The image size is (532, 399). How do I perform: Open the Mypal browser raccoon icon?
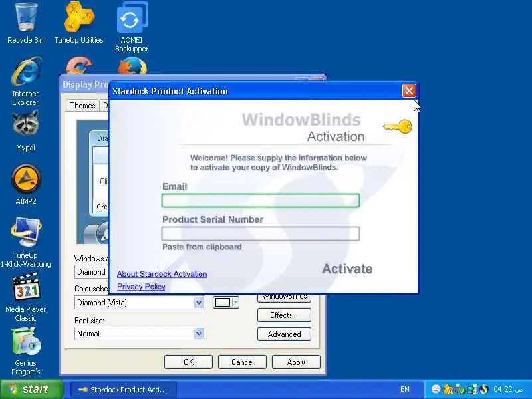[x=25, y=130]
